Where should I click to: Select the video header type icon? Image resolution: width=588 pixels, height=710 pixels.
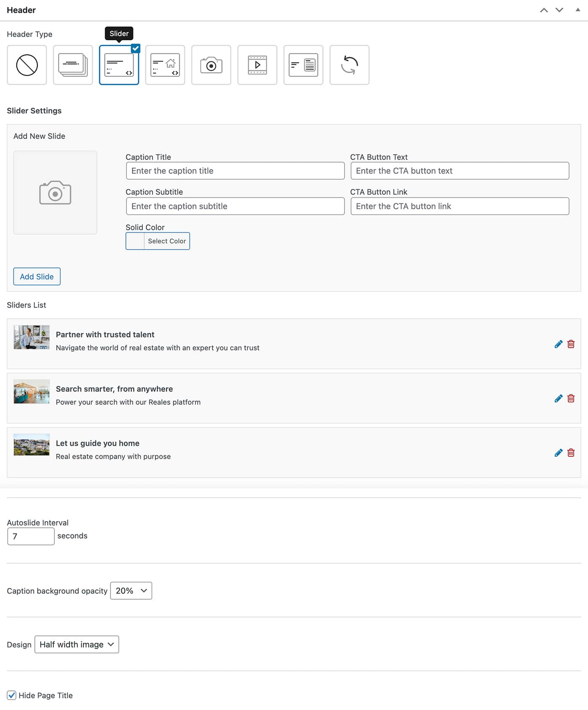click(257, 65)
